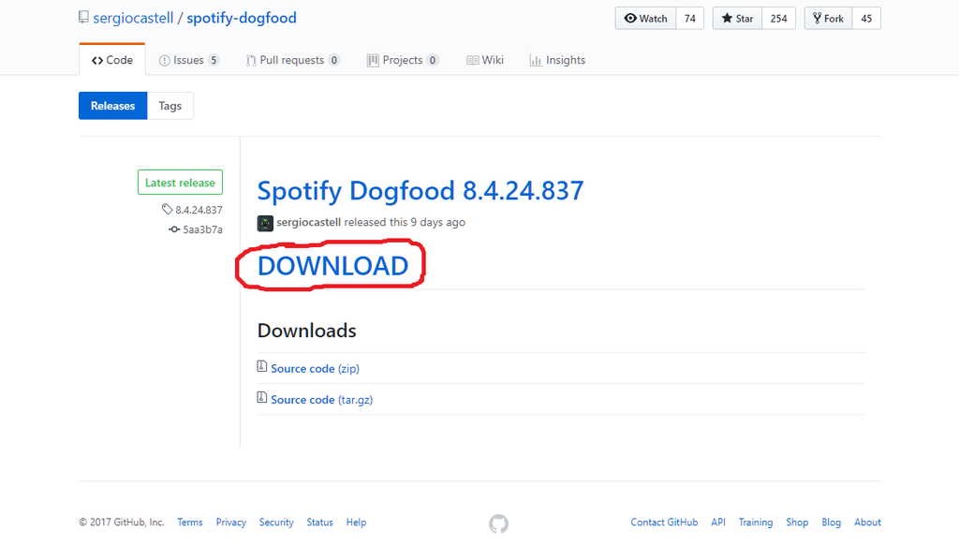This screenshot has height=560, width=959.
Task: Switch to the Tags view
Action: [170, 106]
